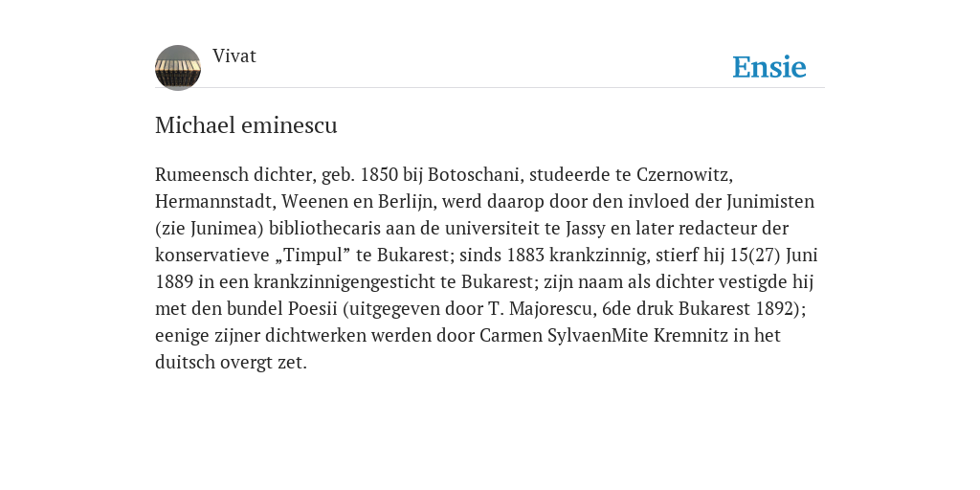Click the word duitsch on last line
Viewport: 980px width, 490px height.
[185, 363]
